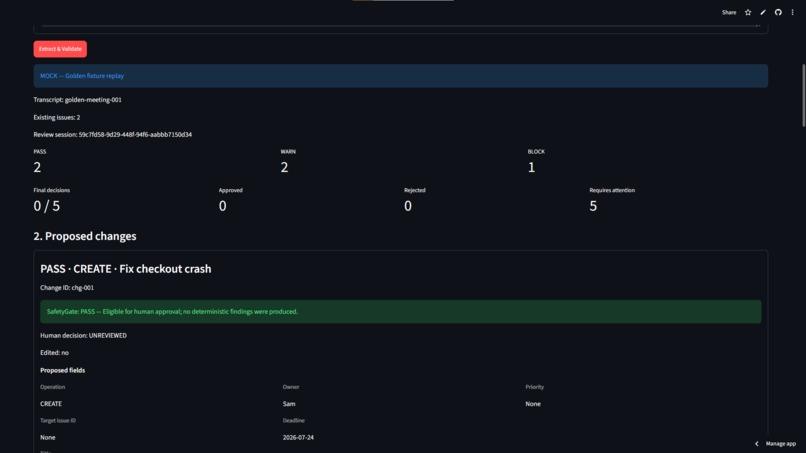Click the chevron beside Manage app
806x453 pixels.
(757, 443)
